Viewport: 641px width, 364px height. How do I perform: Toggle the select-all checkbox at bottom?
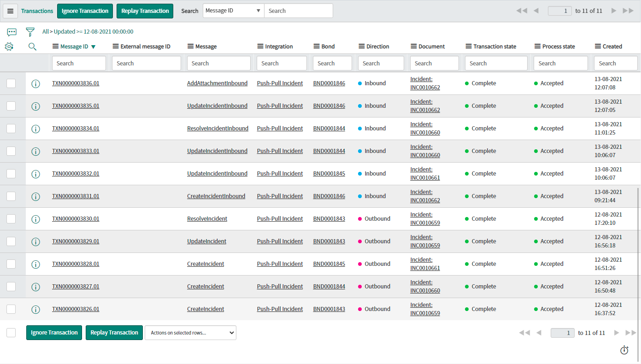pos(11,333)
